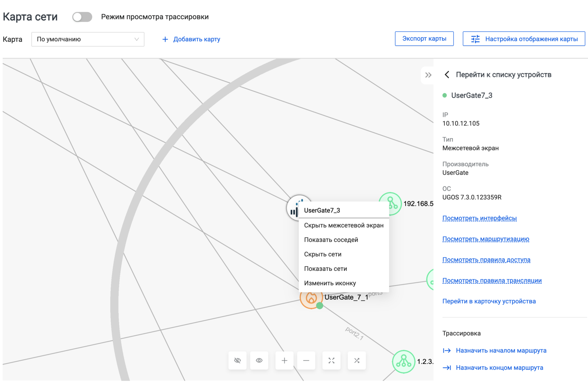588x384 pixels.
Task: Select the UserGate7_3 node icon on map
Action: (293, 209)
